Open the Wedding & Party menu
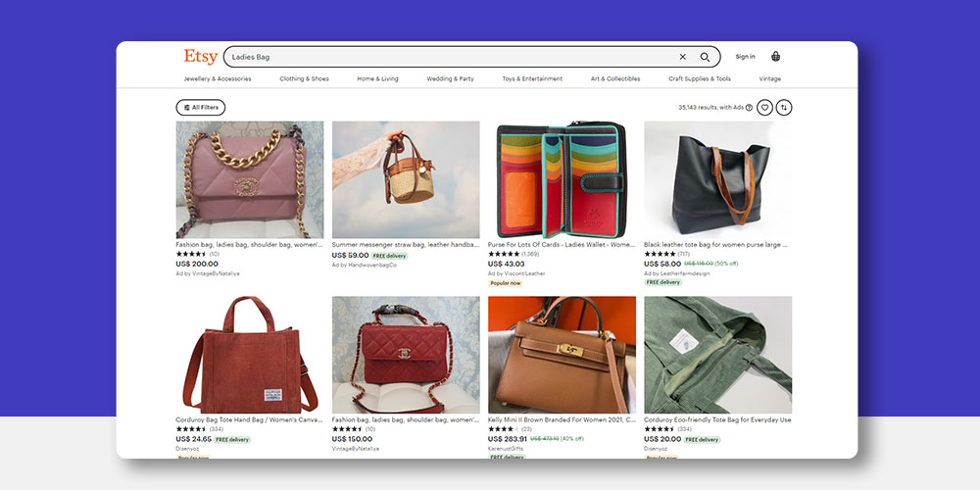The image size is (980, 490). (x=450, y=78)
